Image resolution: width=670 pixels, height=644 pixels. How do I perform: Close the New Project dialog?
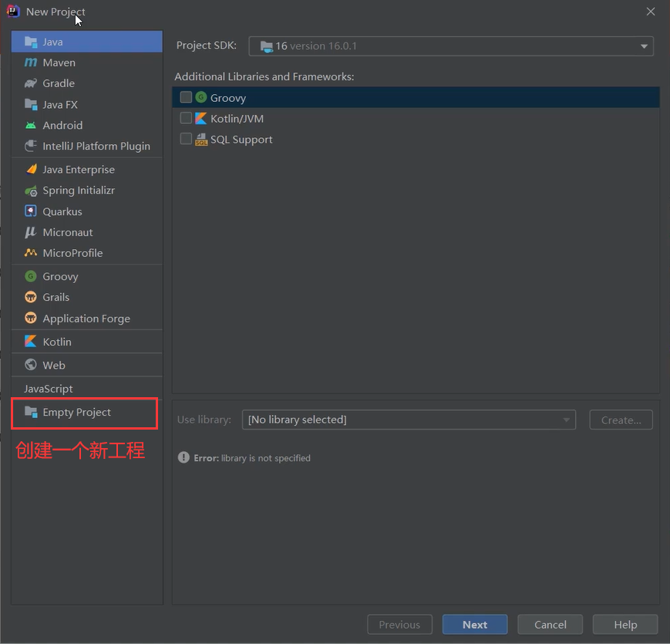[x=651, y=12]
